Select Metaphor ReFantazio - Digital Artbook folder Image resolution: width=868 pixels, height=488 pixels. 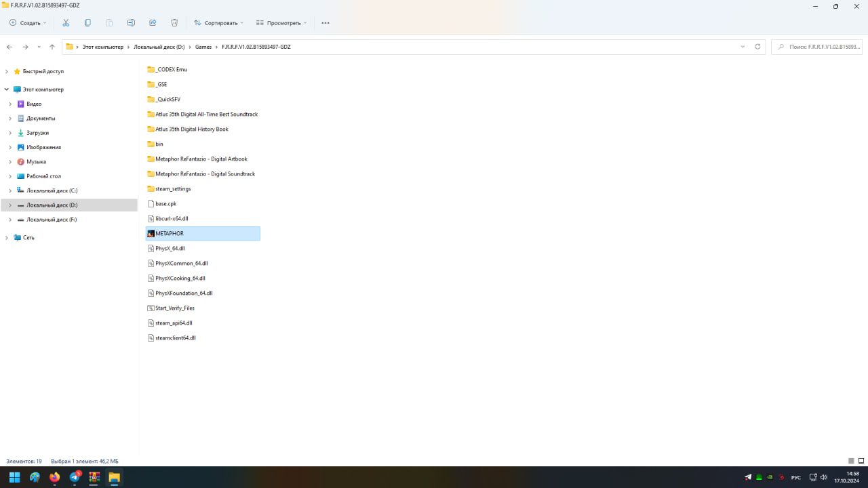197,159
